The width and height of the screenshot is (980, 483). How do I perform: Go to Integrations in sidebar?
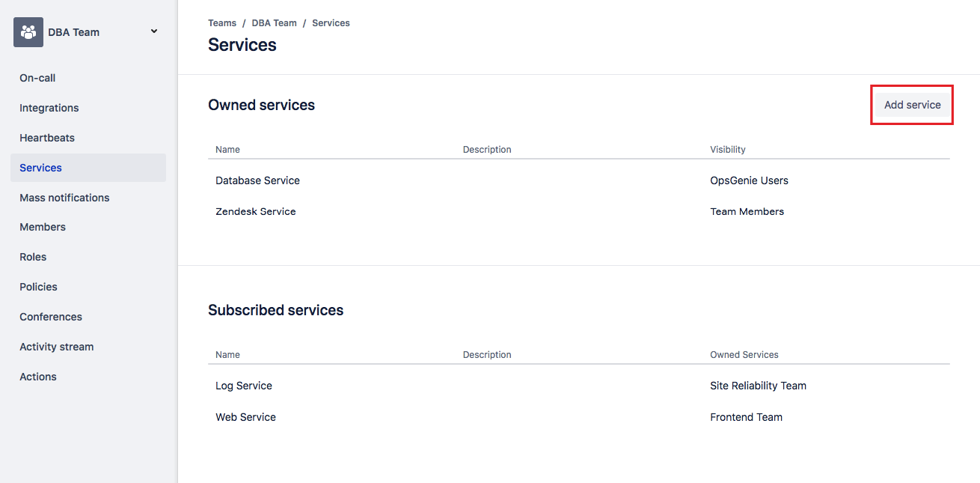(x=49, y=108)
